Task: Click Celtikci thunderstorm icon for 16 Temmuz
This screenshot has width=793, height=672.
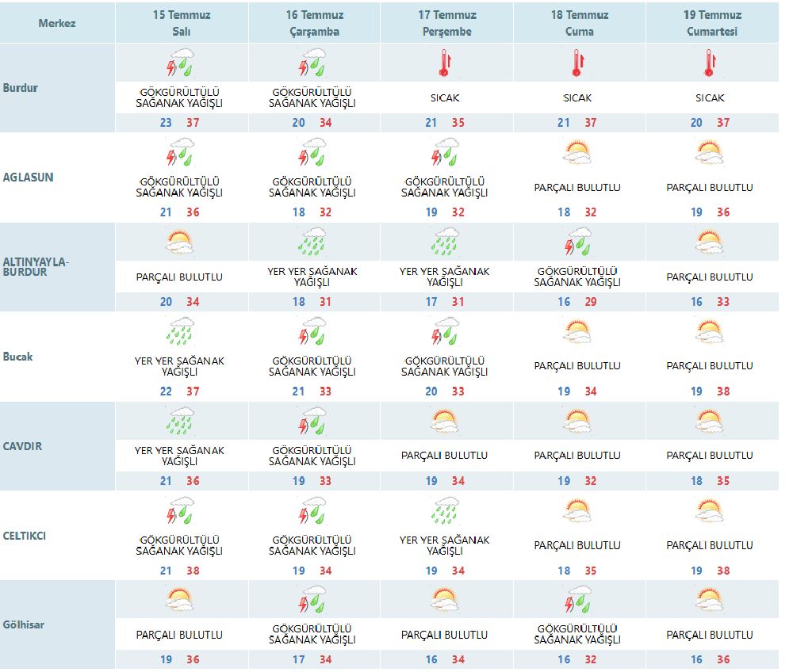Action: 312,510
